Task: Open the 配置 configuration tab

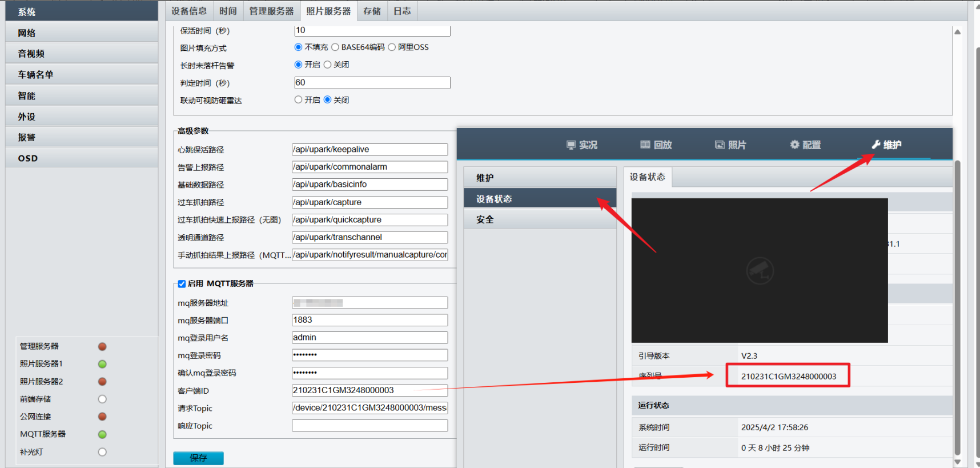Action: 805,145
